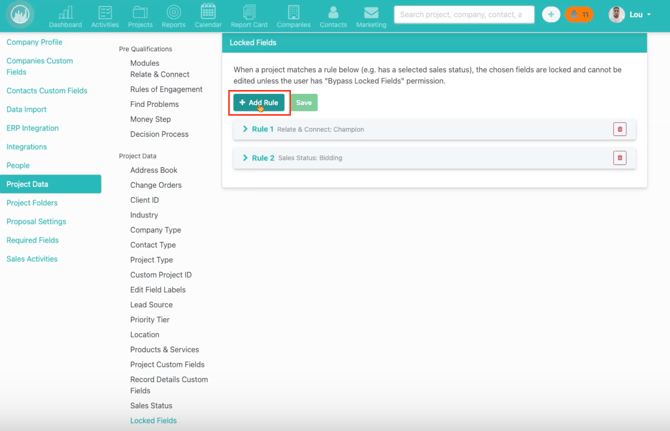
Task: Delete Rule 1 using trash icon
Action: click(x=620, y=129)
